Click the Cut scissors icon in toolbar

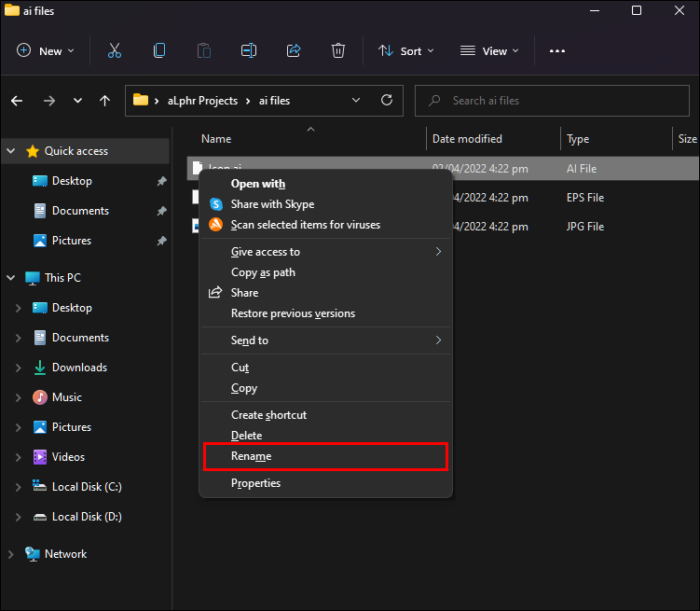115,51
